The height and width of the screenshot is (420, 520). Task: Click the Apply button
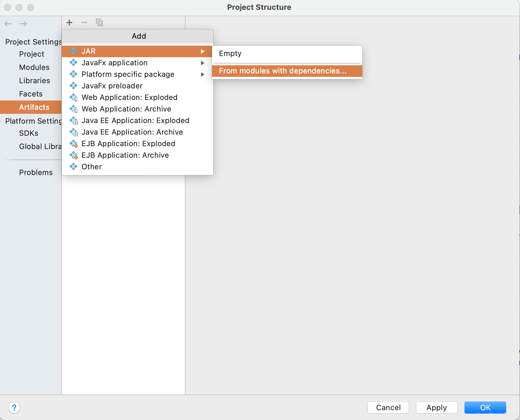click(x=437, y=408)
